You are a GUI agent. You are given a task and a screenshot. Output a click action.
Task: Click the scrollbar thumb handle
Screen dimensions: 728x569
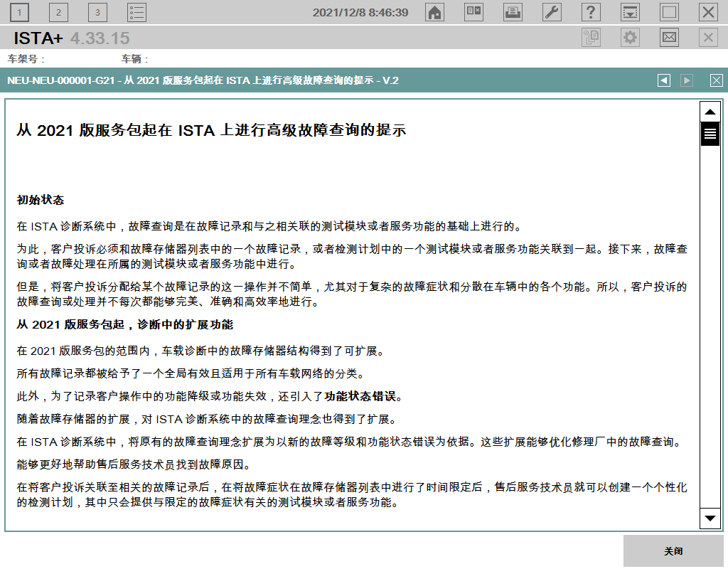(x=710, y=134)
